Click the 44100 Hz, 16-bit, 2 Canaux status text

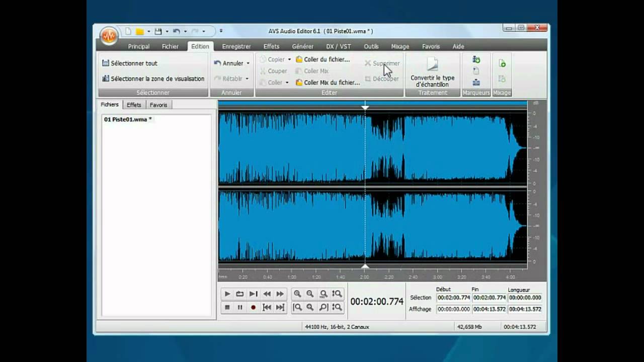coord(337,327)
